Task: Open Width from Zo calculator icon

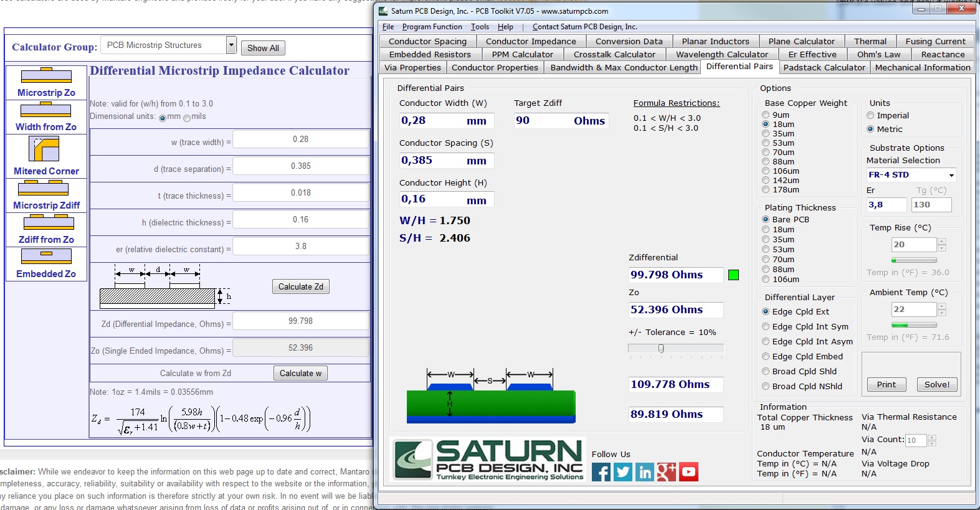Action: 46,110
